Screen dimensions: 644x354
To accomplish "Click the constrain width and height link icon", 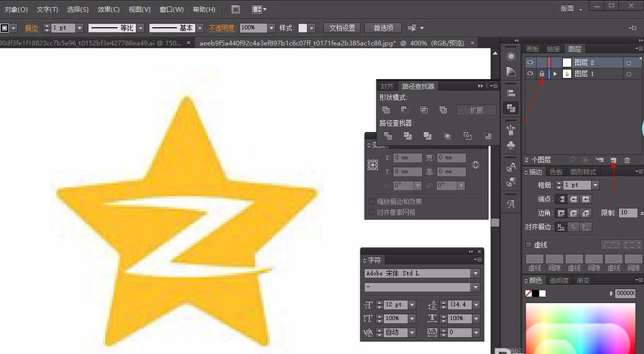I will pos(476,165).
